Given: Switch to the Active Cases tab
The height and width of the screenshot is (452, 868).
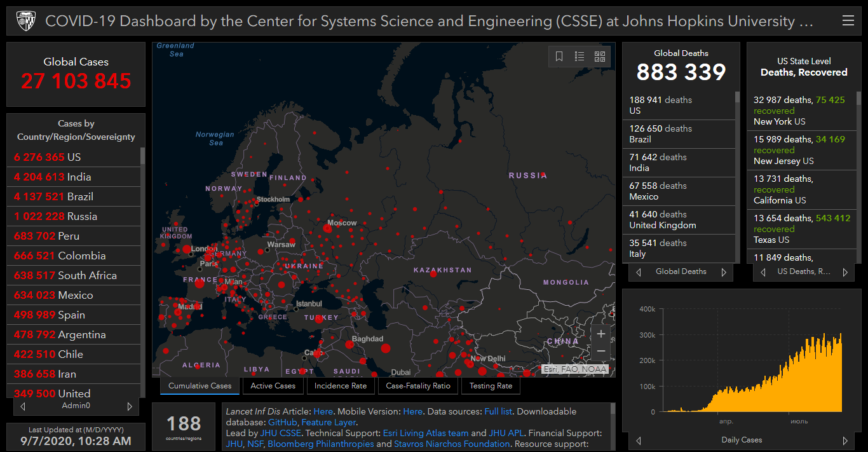Looking at the screenshot, I should 273,386.
